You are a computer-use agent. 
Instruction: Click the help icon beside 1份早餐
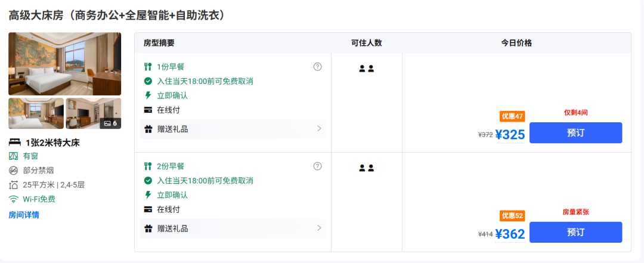(318, 67)
